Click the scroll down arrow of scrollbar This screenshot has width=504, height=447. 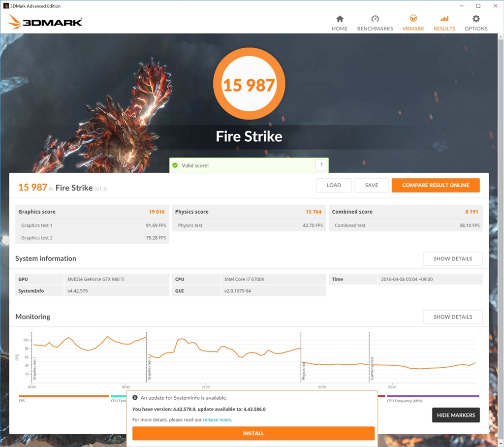501,443
